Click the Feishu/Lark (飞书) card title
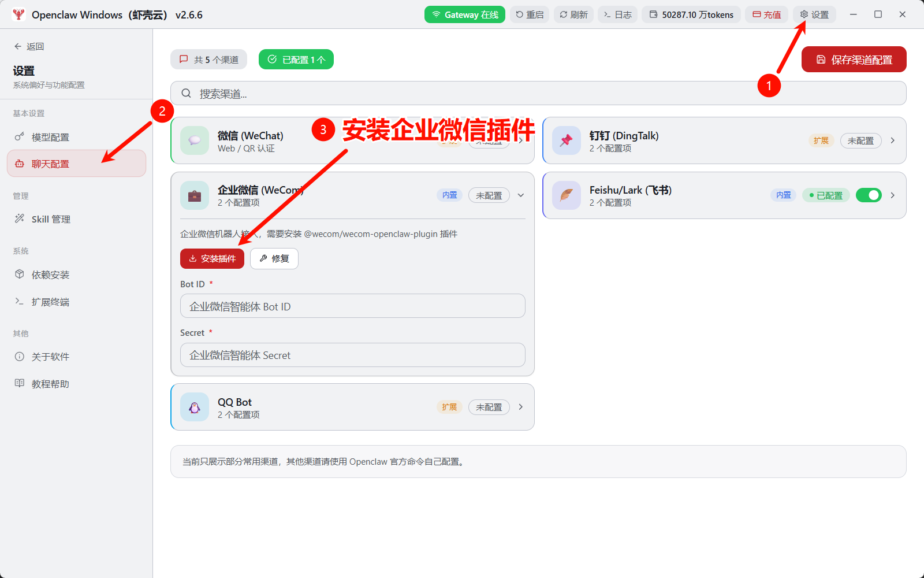The height and width of the screenshot is (578, 924). 631,190
